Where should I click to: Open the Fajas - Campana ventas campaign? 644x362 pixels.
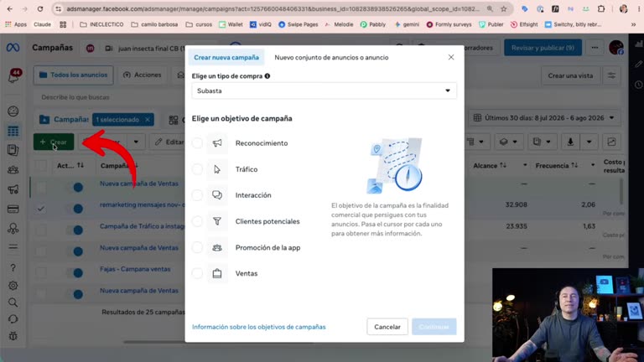point(135,269)
